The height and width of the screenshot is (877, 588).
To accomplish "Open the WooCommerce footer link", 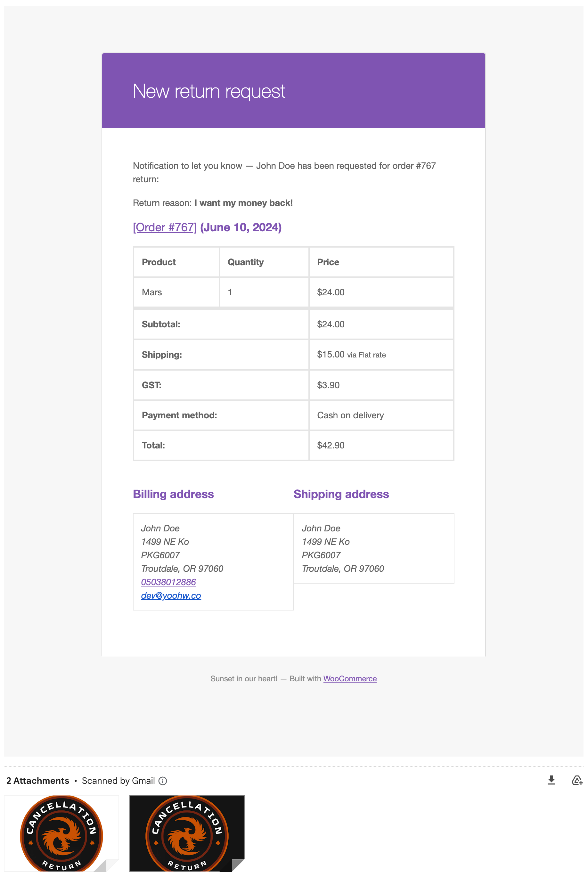I will point(350,678).
